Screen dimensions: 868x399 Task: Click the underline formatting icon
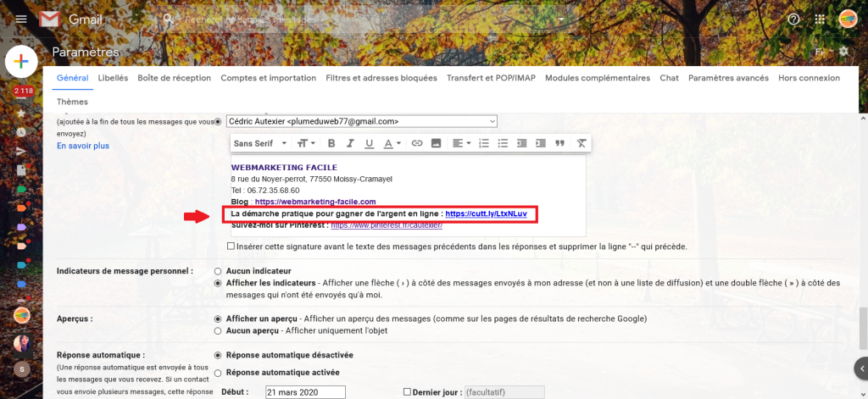[369, 143]
